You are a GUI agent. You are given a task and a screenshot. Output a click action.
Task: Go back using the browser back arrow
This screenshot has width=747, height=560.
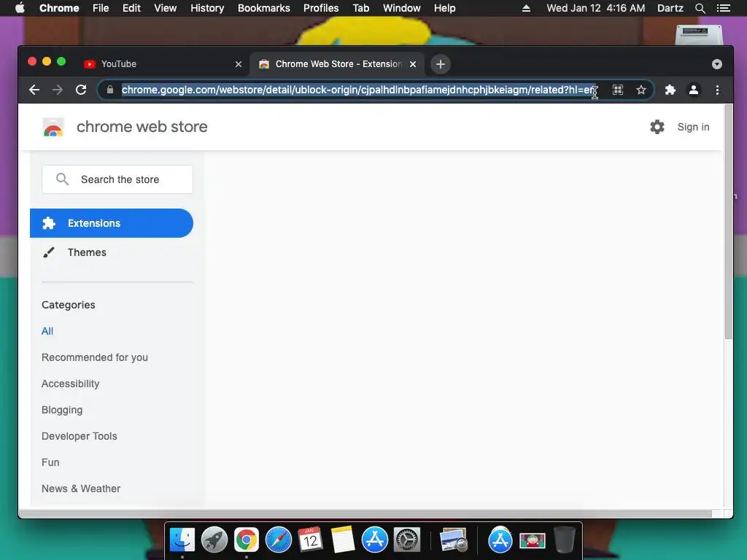coord(34,90)
